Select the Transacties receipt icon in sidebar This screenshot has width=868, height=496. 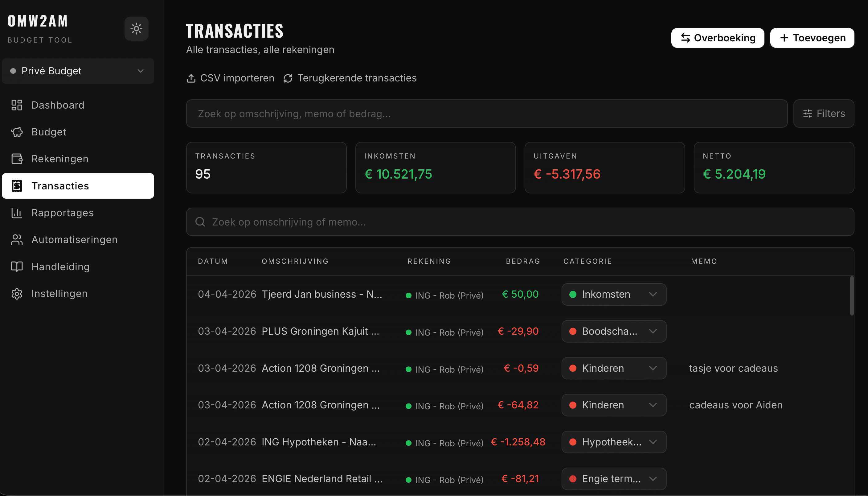coord(17,186)
